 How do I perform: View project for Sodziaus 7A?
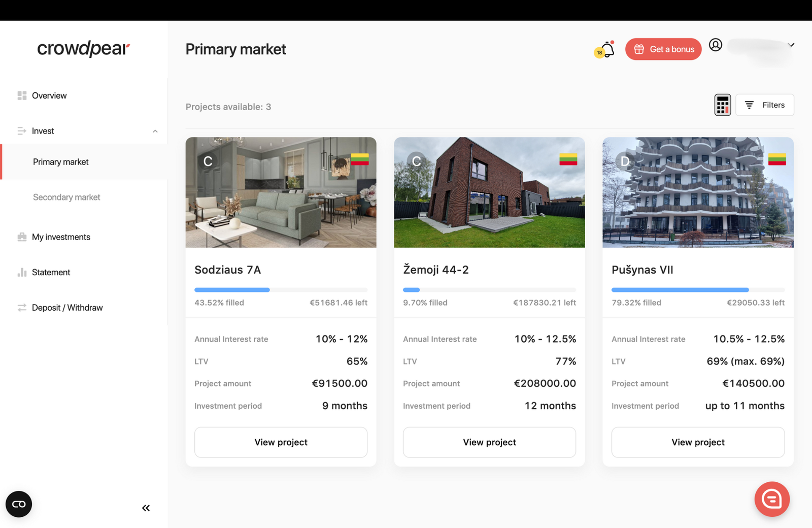pyautogui.click(x=281, y=442)
